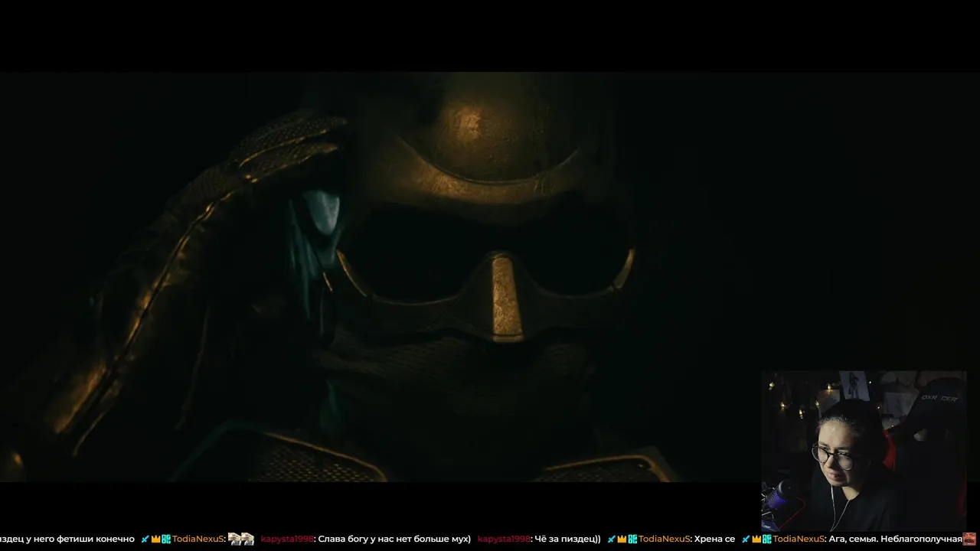The width and height of the screenshot is (980, 551).
Task: Select the ticker text 'у него фетиши конечно'
Action: [x=80, y=539]
